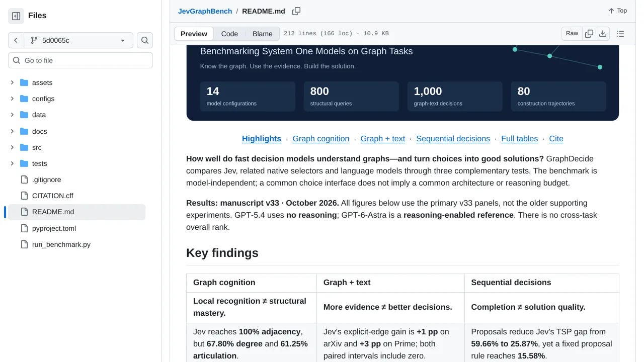
Task: Expand the configs folder chevron
Action: (x=12, y=99)
